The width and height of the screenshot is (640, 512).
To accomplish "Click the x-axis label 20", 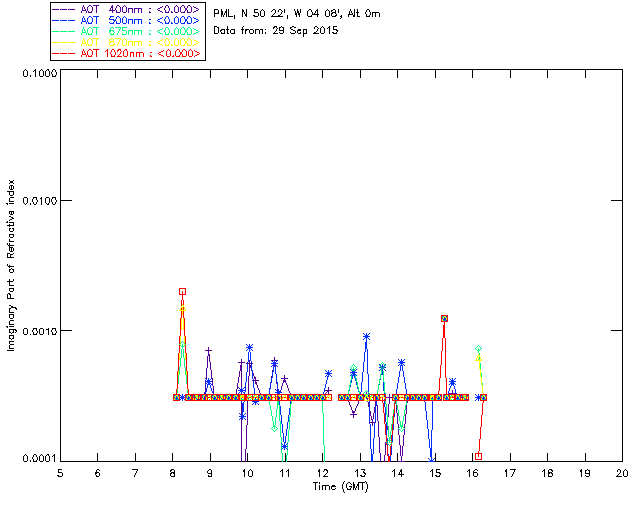I will point(622,473).
